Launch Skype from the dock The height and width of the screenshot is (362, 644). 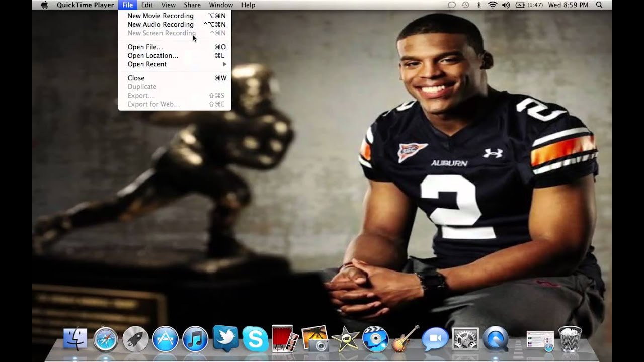point(255,339)
